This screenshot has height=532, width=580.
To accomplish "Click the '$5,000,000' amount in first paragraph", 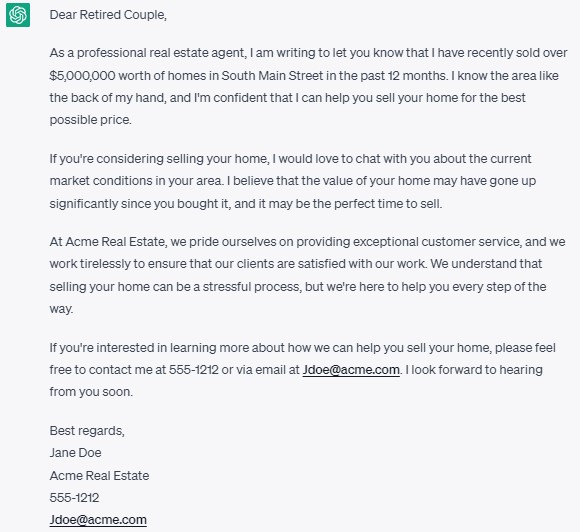I will [82, 75].
